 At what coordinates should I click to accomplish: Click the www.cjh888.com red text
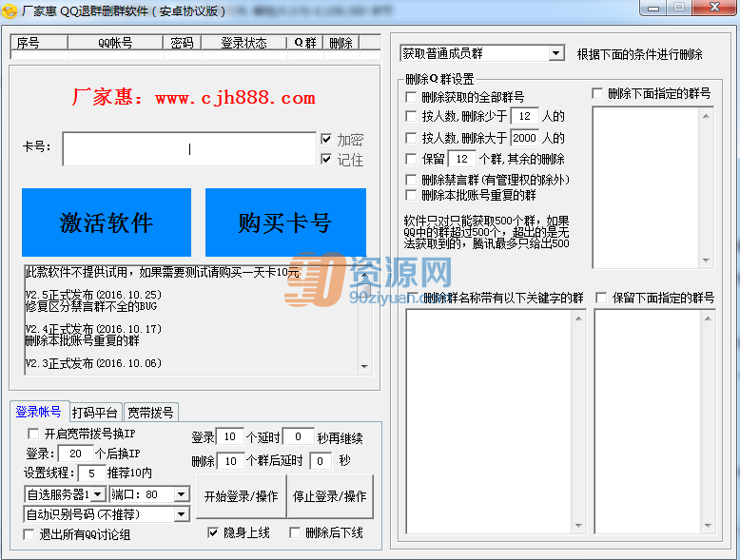pyautogui.click(x=236, y=98)
